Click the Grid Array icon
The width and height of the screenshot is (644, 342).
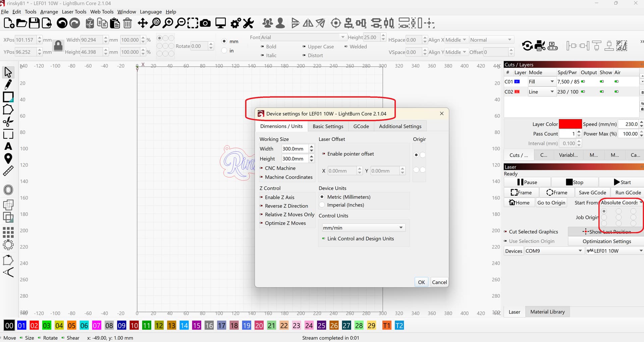[8, 232]
